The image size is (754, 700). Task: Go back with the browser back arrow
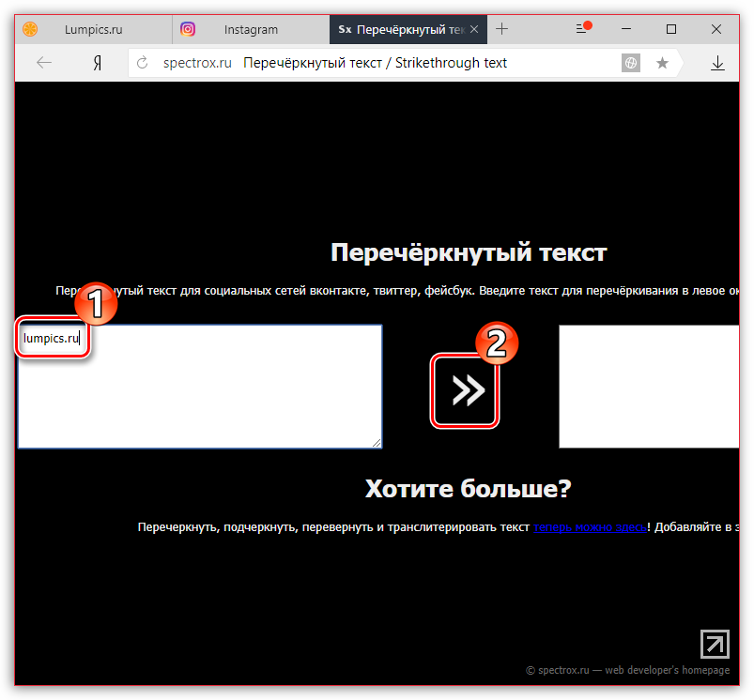pos(43,63)
